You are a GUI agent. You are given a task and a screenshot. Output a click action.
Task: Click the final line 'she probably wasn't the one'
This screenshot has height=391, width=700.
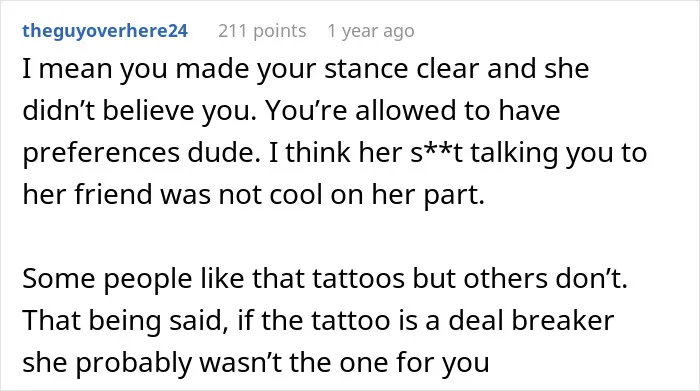coord(256,362)
